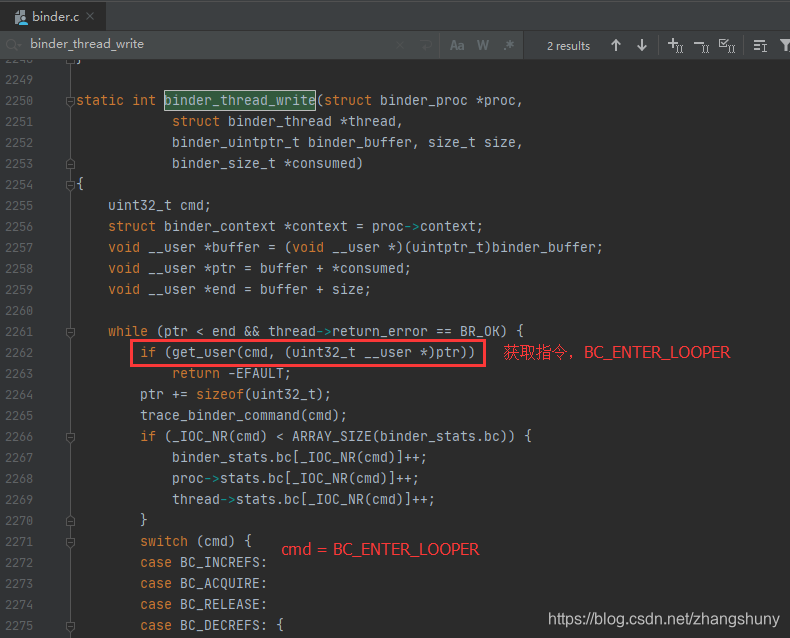
Task: Click 'get_user(cmd, (uint32_t __user *)ptr)' call
Action: tap(319, 352)
